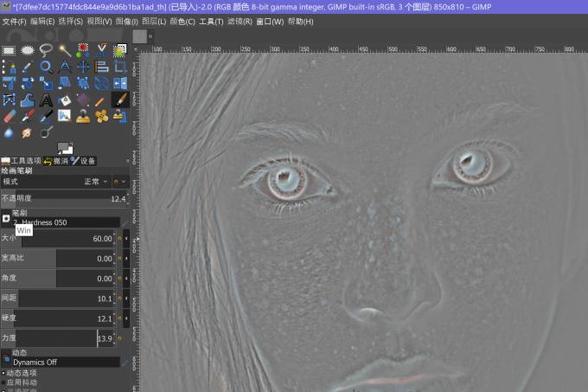
Task: Select the Ellipse Select tool
Action: [28, 50]
